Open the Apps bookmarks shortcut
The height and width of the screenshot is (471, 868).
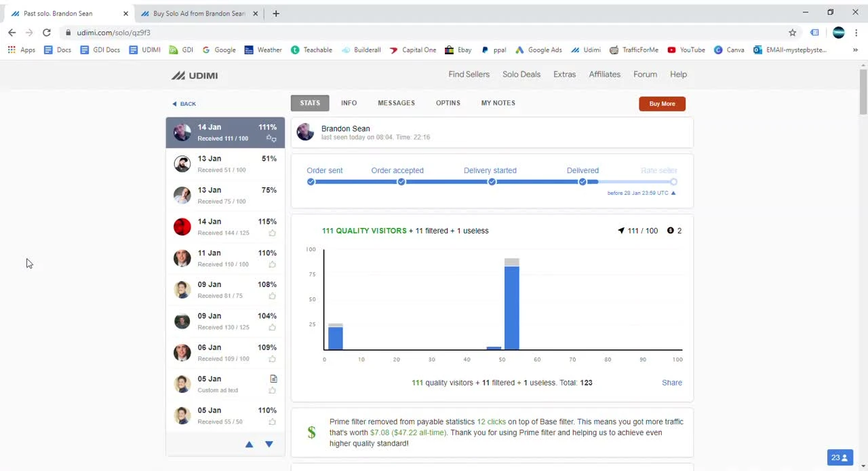pyautogui.click(x=22, y=50)
